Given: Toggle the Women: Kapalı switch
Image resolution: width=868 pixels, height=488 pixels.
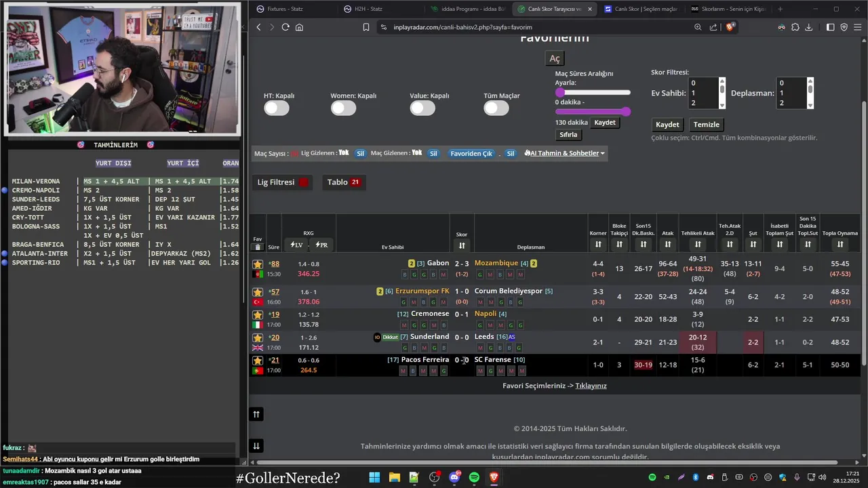Looking at the screenshot, I should coord(344,108).
